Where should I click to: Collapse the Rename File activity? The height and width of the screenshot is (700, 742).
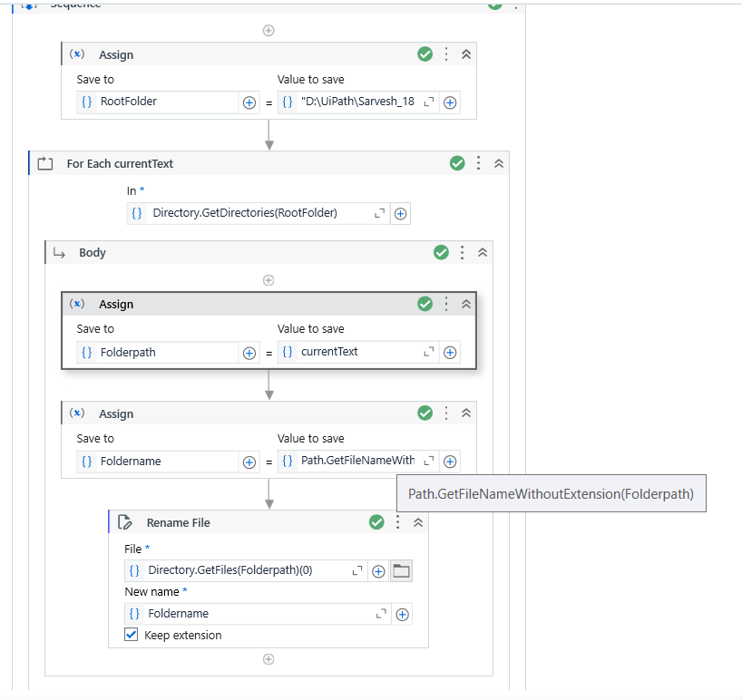417,522
